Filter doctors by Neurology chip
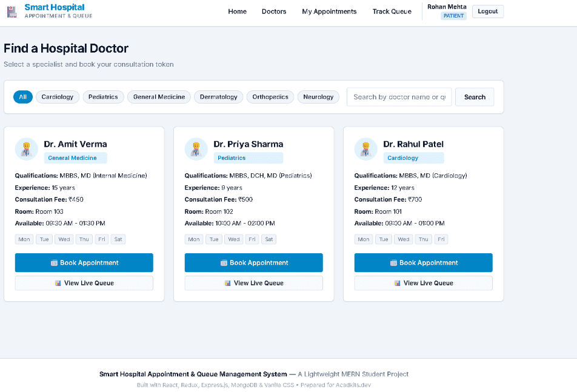577x392 pixels. [318, 97]
